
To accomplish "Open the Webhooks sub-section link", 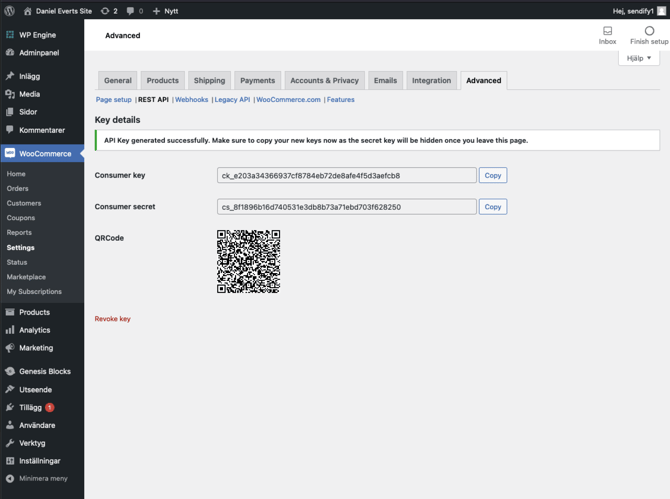I will click(192, 100).
